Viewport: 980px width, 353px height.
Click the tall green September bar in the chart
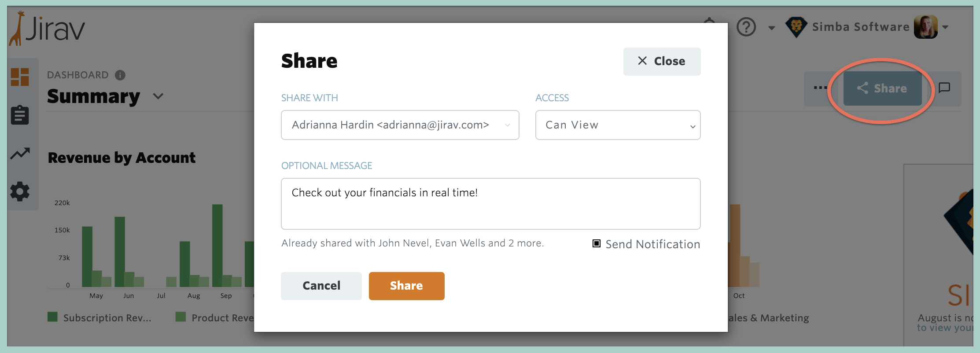click(217, 246)
